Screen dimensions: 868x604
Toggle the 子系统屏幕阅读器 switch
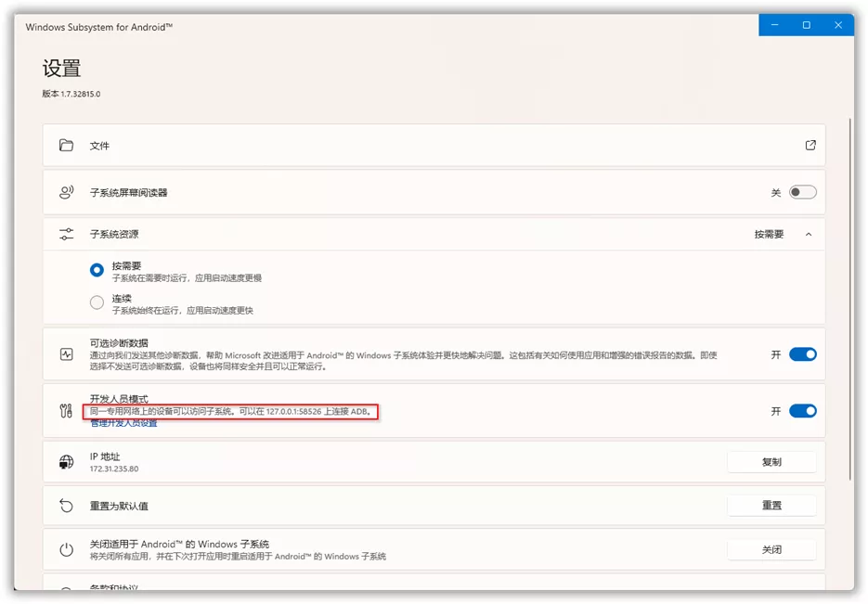(803, 192)
